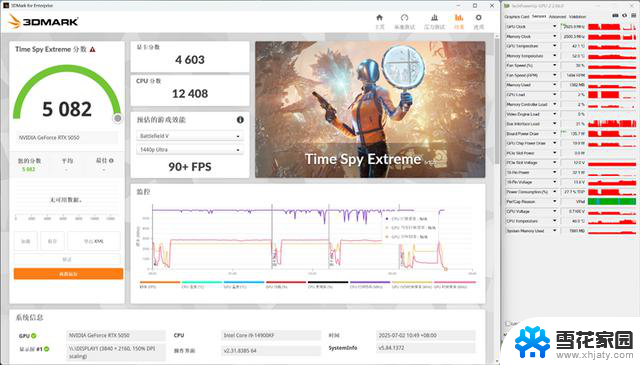The width and height of the screenshot is (640, 365).
Task: Click the 3DMark logo in the header
Action: click(x=43, y=22)
